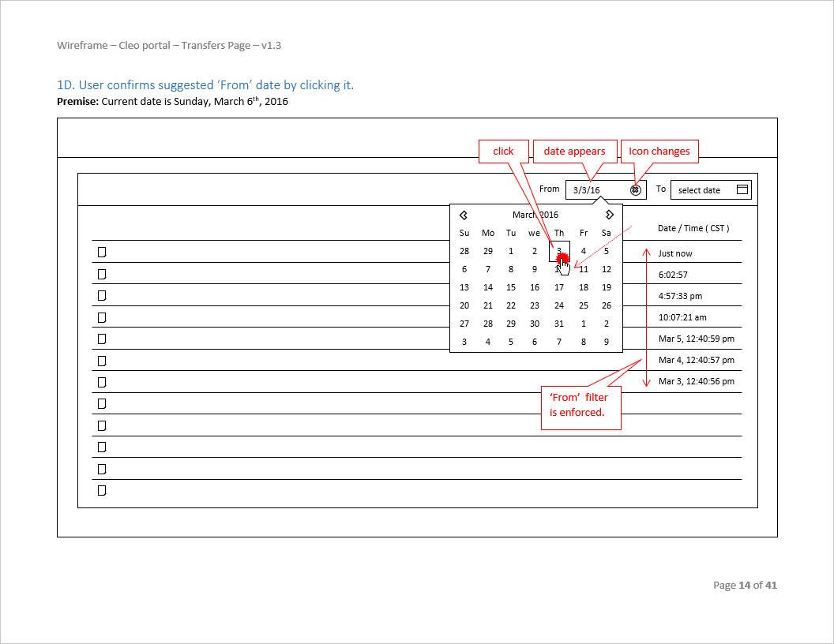
Task: Tick the checkbox in the 10:07:21 am row
Action: 102,318
